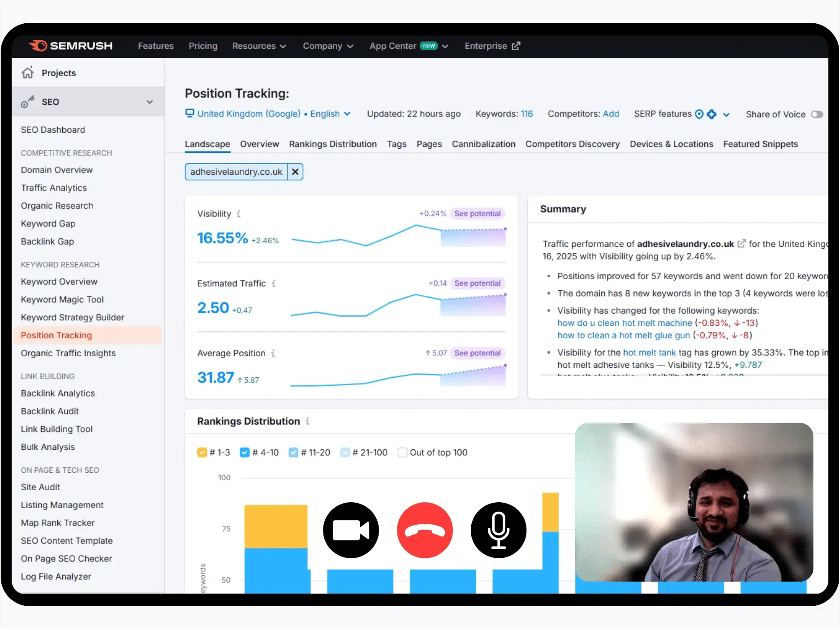Screen dimensions: 840x630
Task: Click the Add competitors link
Action: point(611,114)
